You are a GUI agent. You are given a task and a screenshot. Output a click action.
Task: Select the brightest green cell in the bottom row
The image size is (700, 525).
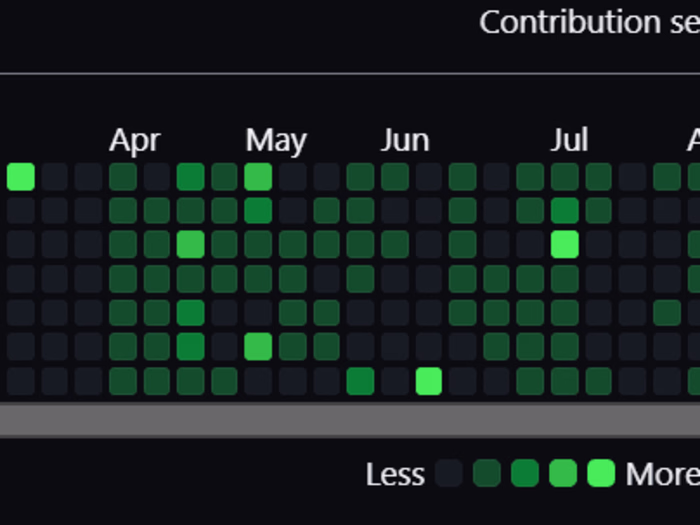pos(429,381)
